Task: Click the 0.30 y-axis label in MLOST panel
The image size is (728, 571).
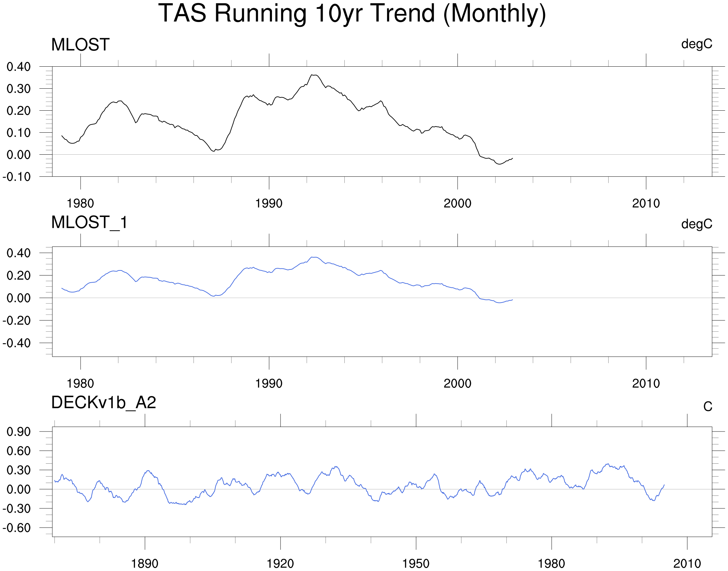Action: [x=19, y=89]
